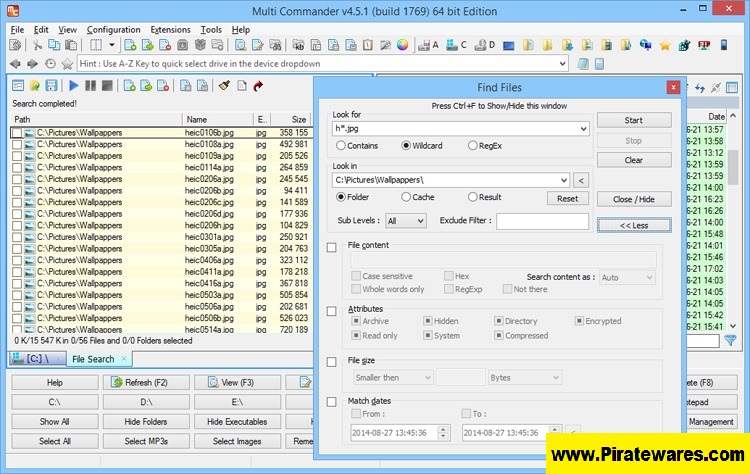Click the color wheel icon in main toolbar

(403, 45)
